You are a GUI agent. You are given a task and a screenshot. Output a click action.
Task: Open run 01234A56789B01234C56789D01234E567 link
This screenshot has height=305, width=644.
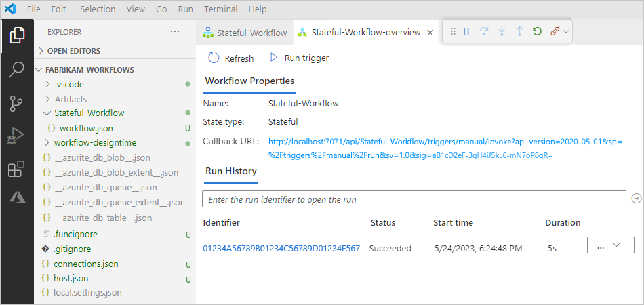(281, 248)
